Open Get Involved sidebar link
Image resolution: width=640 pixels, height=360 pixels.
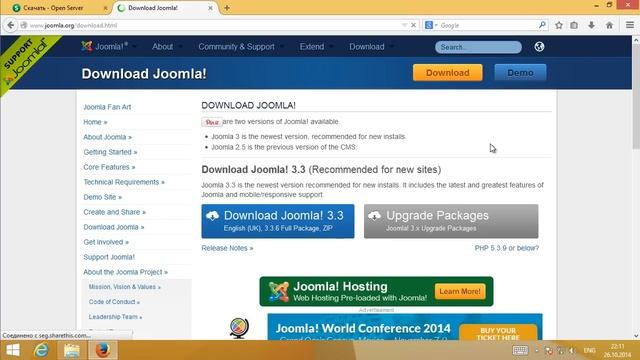(x=106, y=242)
